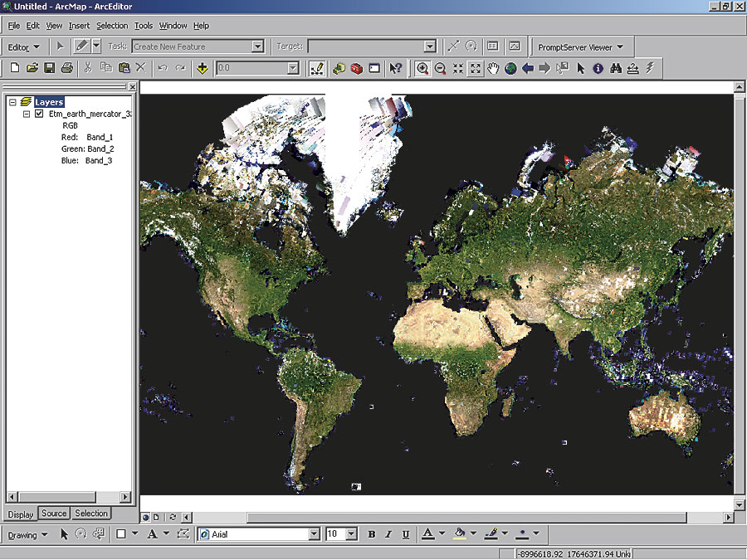
Task: Open the Drawing menu button
Action: [28, 534]
